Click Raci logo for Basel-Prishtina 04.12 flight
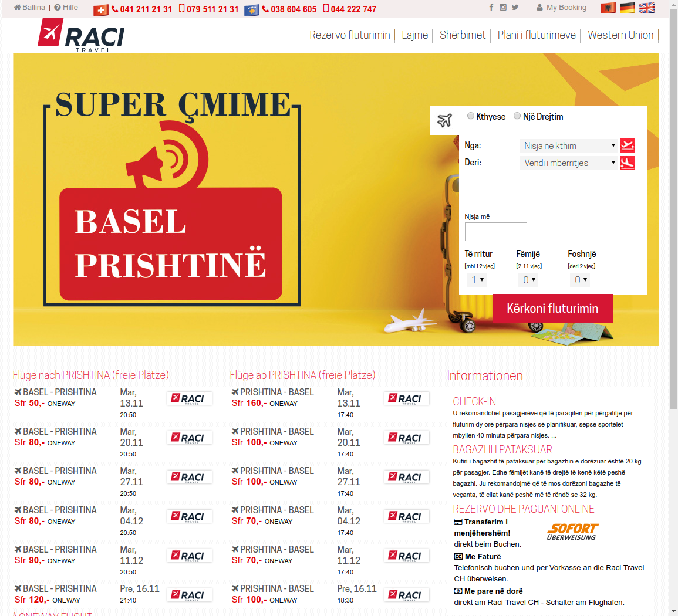678x616 pixels. pyautogui.click(x=190, y=517)
